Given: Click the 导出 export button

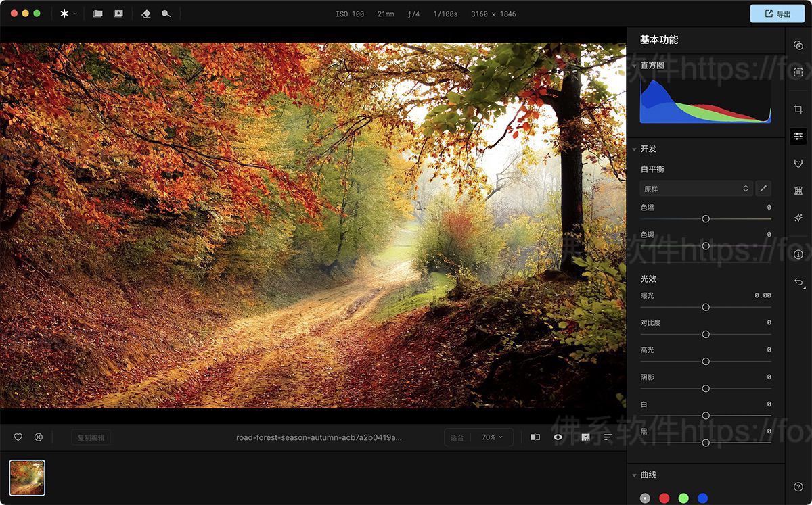Looking at the screenshot, I should pyautogui.click(x=777, y=14).
